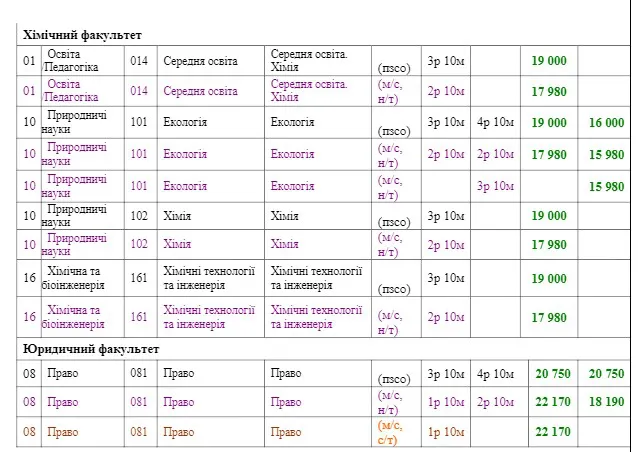Screen dimensions: 638x452
Task: Click the Хімічний факультет section heading
Action: pos(82,35)
